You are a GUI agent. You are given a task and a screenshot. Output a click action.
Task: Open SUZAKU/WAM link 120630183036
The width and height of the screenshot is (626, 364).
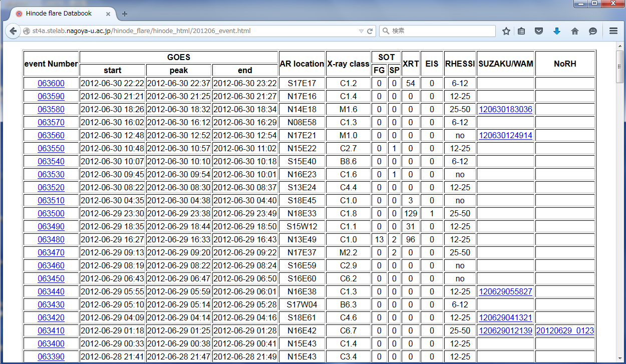click(x=505, y=109)
